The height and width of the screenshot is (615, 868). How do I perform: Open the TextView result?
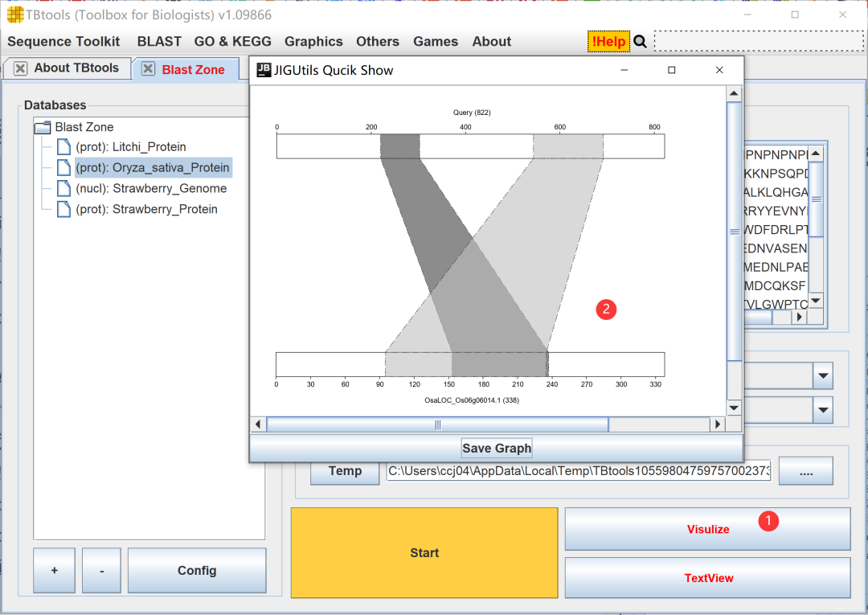click(x=708, y=578)
